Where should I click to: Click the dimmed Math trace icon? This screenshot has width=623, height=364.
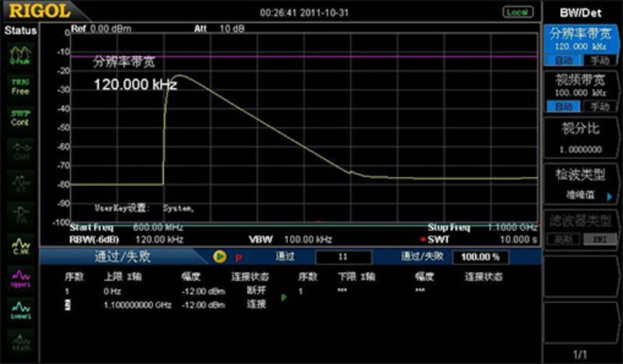pos(20,342)
